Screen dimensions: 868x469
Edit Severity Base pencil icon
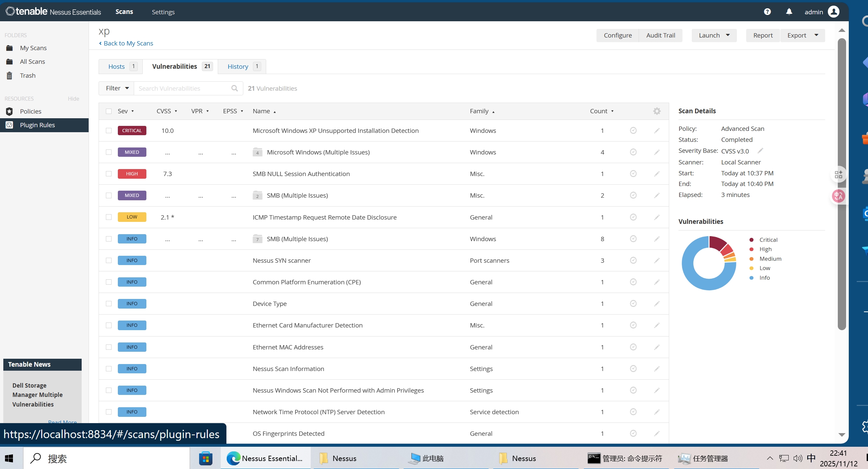(x=760, y=151)
